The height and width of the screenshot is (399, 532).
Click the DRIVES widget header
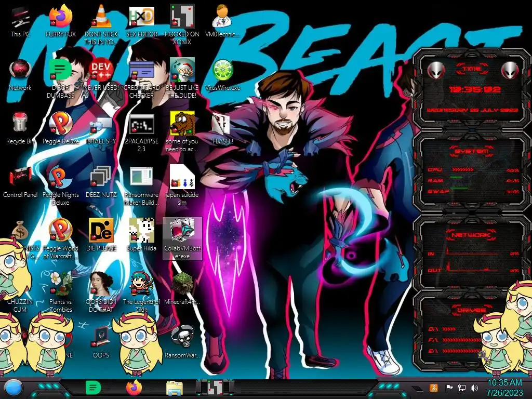coord(471,310)
